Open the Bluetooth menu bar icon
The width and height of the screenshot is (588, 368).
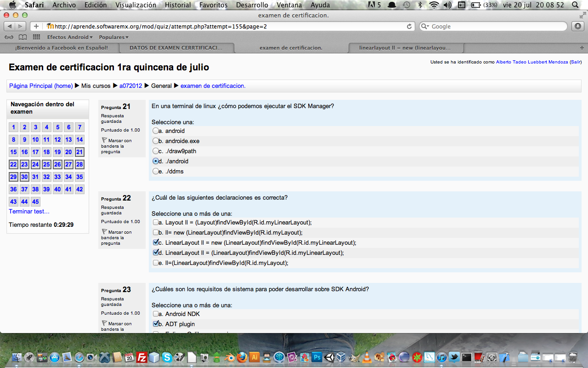pos(420,5)
